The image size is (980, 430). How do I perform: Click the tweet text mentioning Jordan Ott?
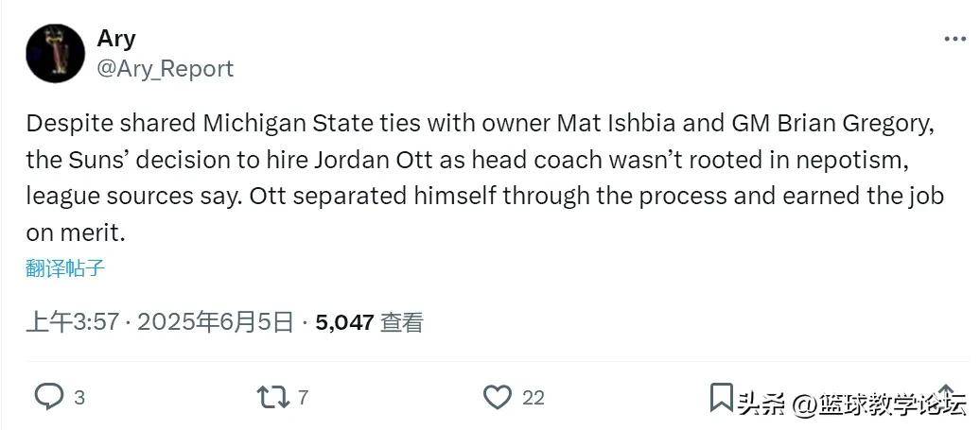tap(454, 160)
